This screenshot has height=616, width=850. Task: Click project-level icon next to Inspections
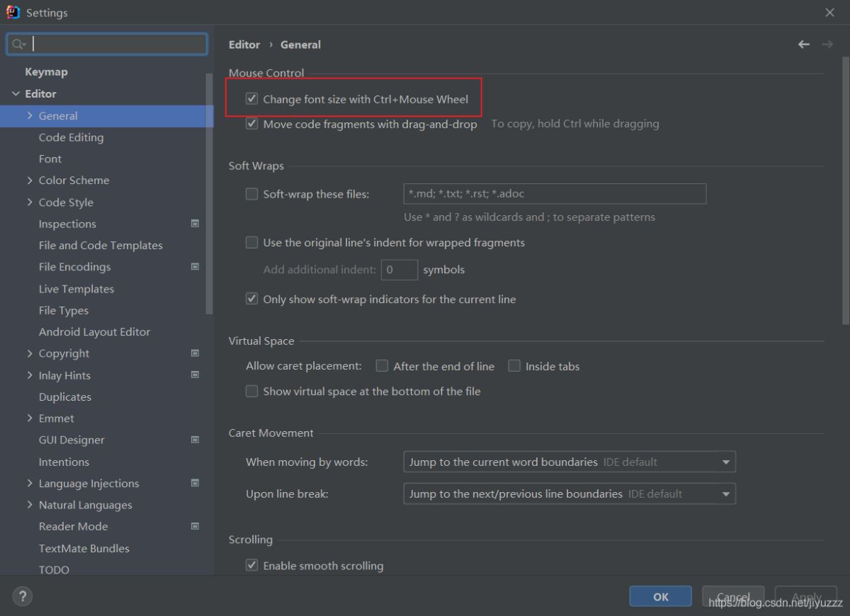point(195,224)
